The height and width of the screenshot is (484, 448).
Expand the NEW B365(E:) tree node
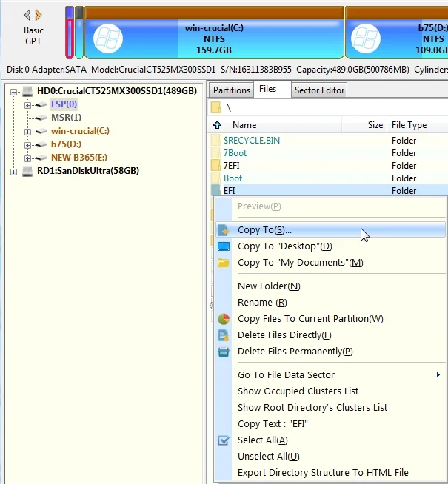[27, 158]
